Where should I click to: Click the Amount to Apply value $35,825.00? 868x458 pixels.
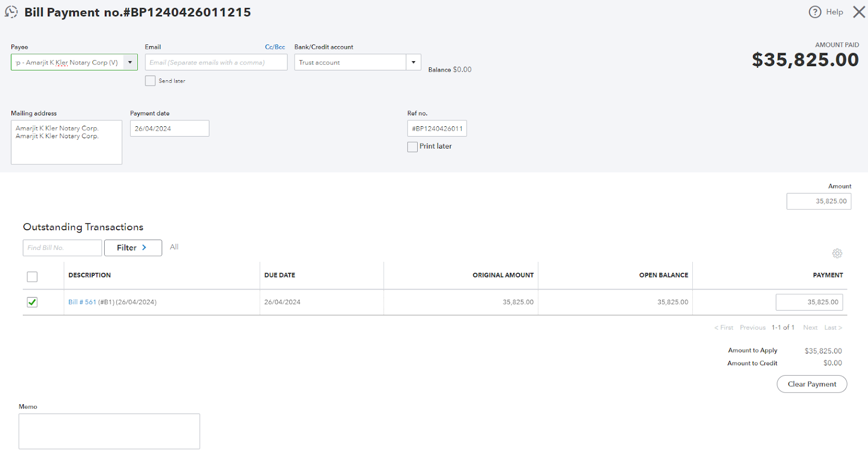pos(823,351)
